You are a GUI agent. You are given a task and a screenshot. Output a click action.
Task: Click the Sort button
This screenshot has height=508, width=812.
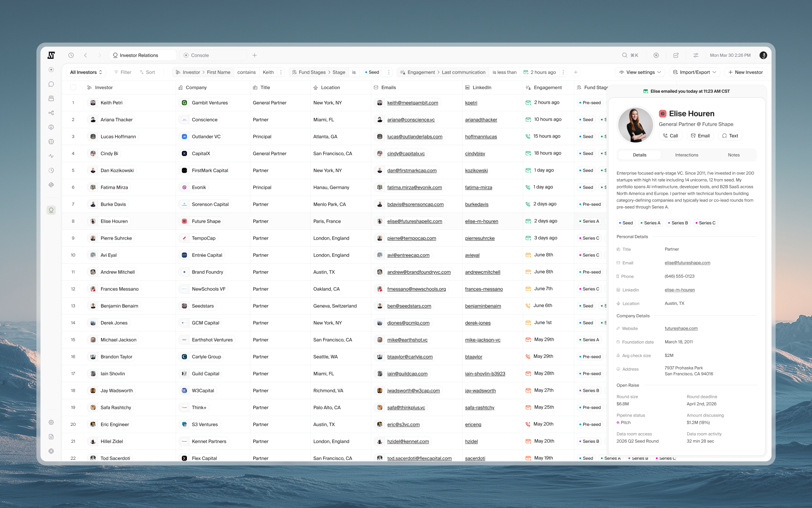[x=147, y=72]
